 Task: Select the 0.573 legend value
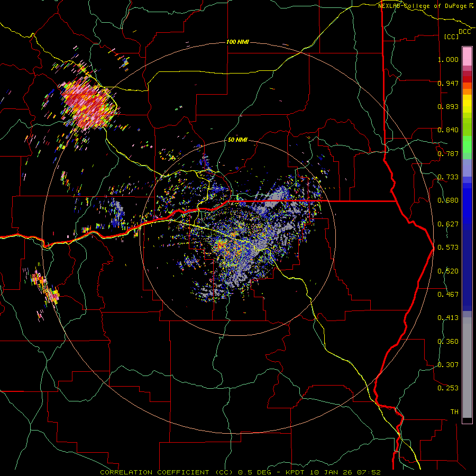[448, 248]
